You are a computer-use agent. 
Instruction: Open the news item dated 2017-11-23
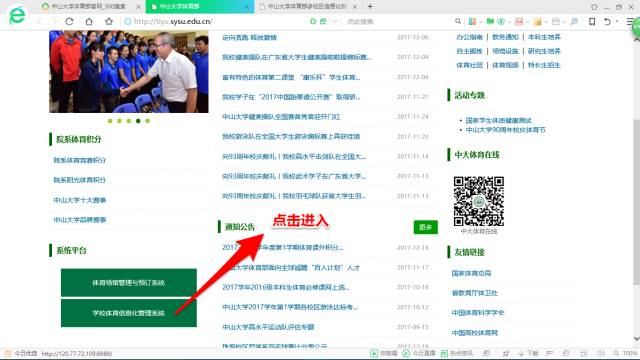[291, 136]
